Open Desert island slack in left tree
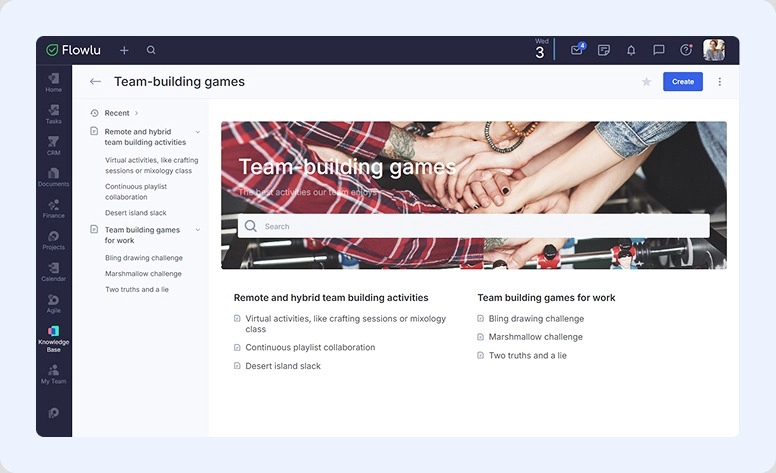The width and height of the screenshot is (776, 473). click(x=136, y=213)
